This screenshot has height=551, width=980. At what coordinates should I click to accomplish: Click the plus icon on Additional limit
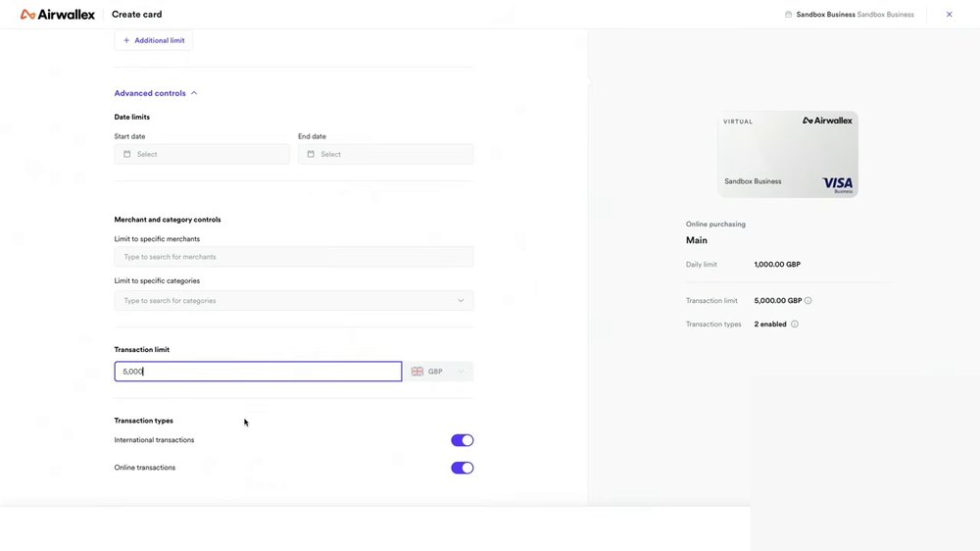[126, 40]
